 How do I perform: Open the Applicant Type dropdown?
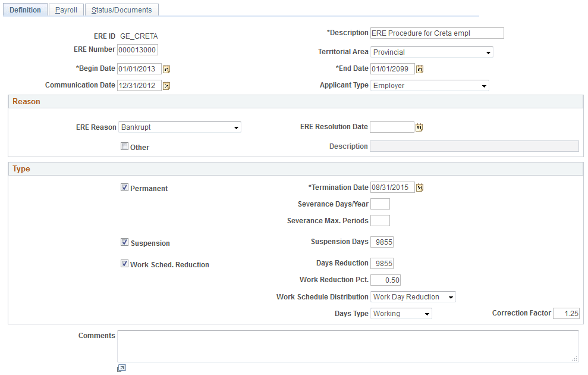point(483,85)
